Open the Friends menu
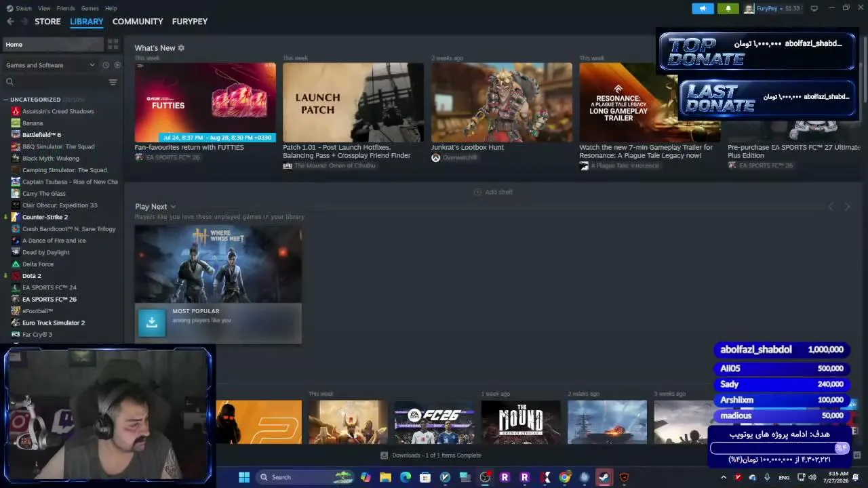868x488 pixels. pos(66,8)
